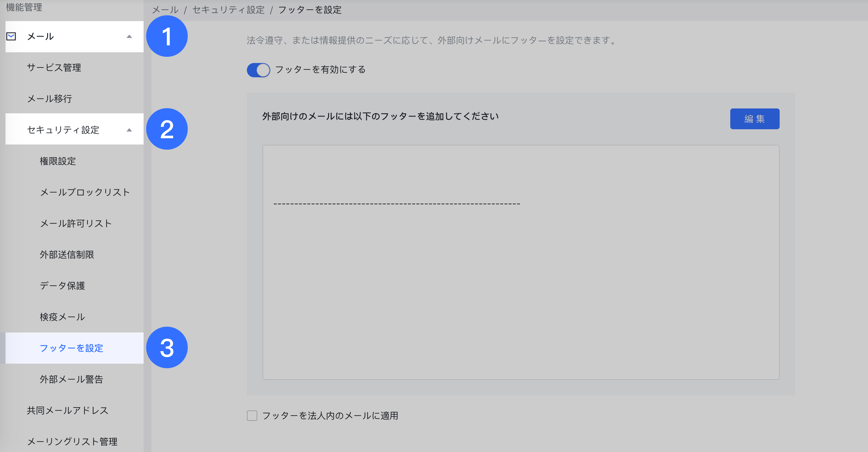The image size is (868, 452).
Task: Open メールブロックリスト page
Action: click(85, 192)
